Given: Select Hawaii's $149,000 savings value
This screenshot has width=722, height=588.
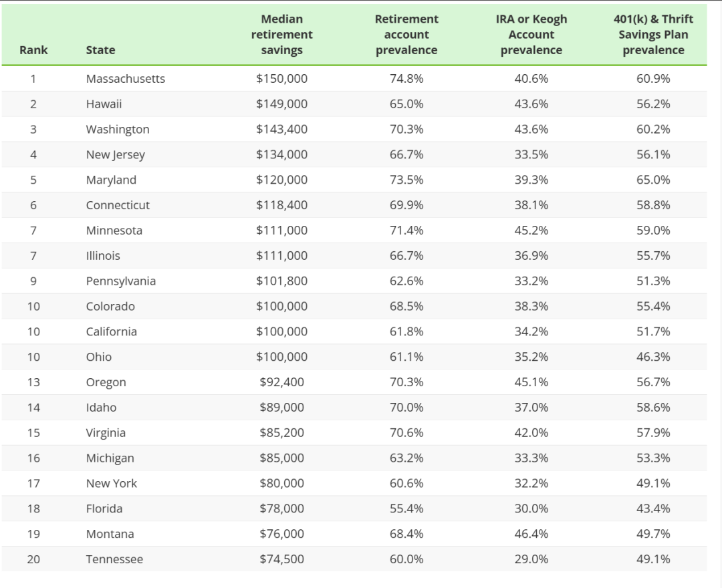Looking at the screenshot, I should point(281,104).
